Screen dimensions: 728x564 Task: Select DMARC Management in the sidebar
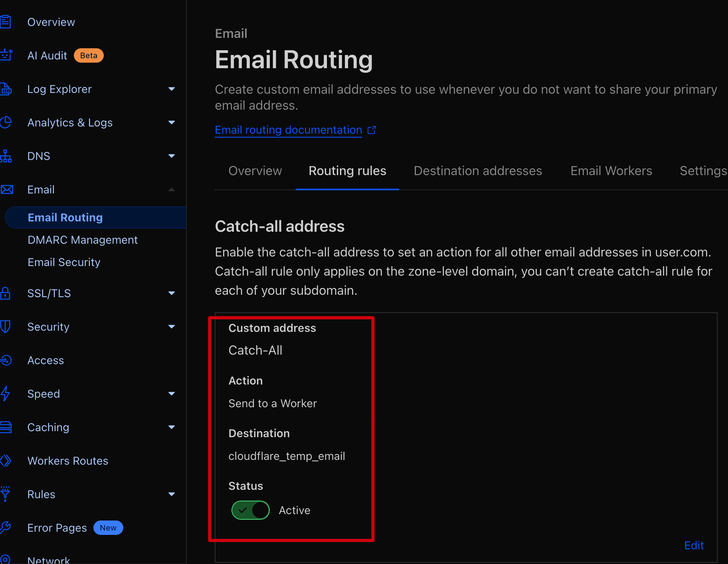coord(82,240)
